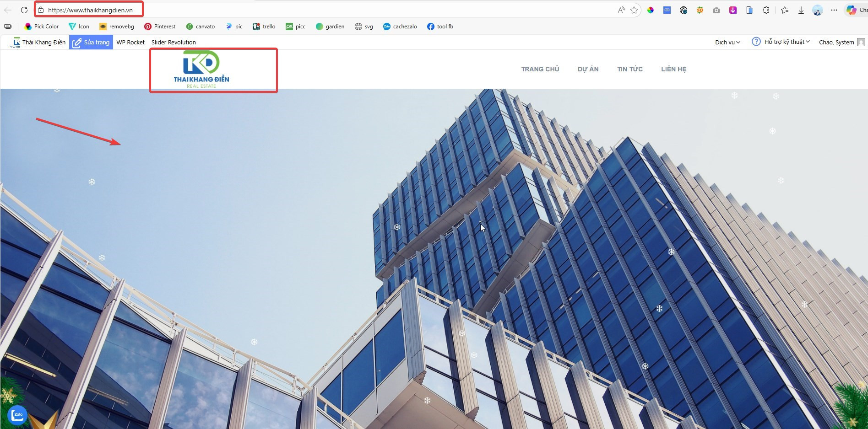
Task: Click the System user avatar in admin bar
Action: pos(861,42)
